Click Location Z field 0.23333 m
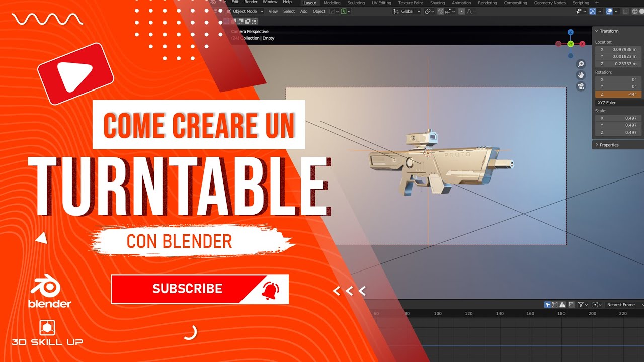Viewport: 644px width, 362px height. 618,64
